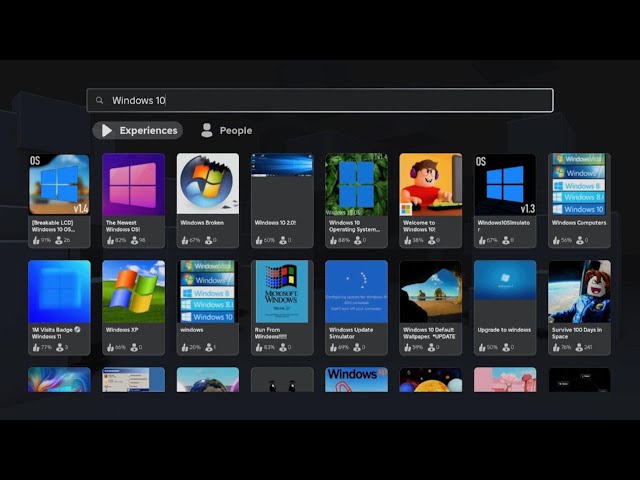This screenshot has height=480, width=640.
Task: Open the bottom-row planets thumbnail
Action: pyautogui.click(x=431, y=380)
